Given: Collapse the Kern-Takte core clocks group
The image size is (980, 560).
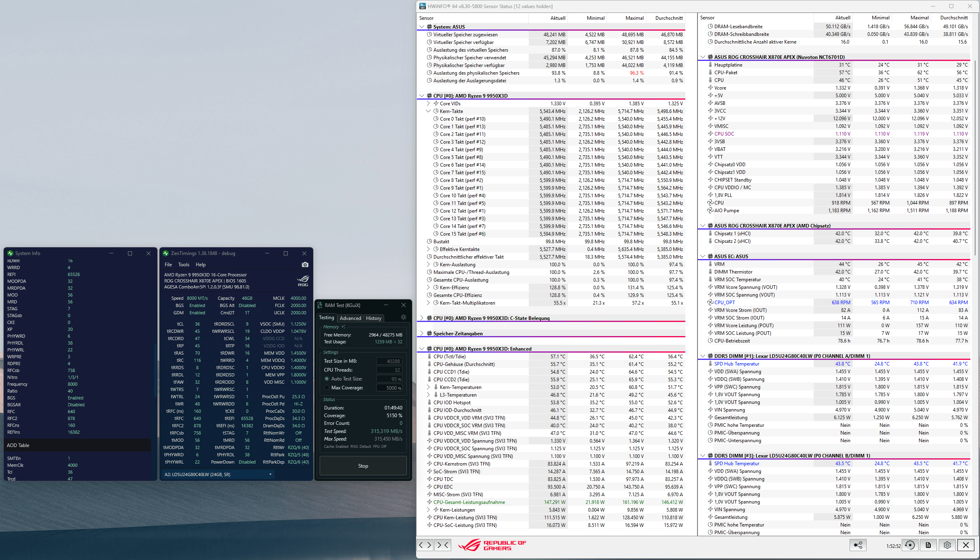Looking at the screenshot, I should pyautogui.click(x=428, y=111).
